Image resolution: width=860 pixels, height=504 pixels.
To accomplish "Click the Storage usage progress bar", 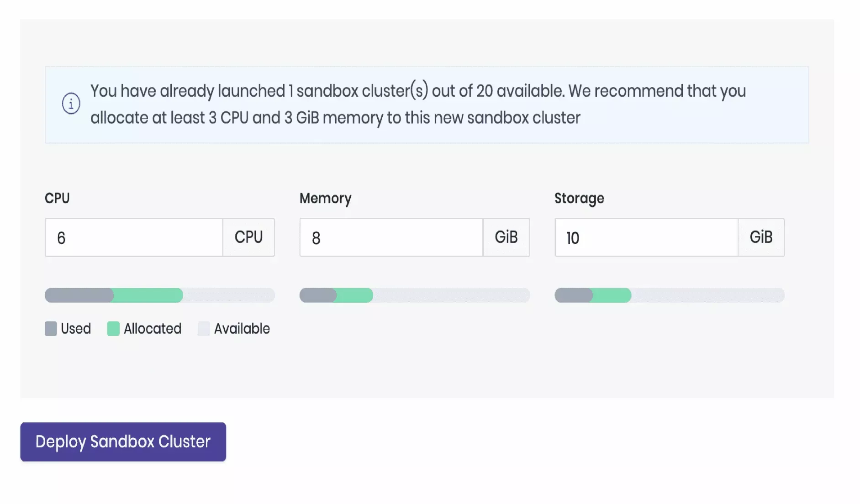I will (x=669, y=295).
